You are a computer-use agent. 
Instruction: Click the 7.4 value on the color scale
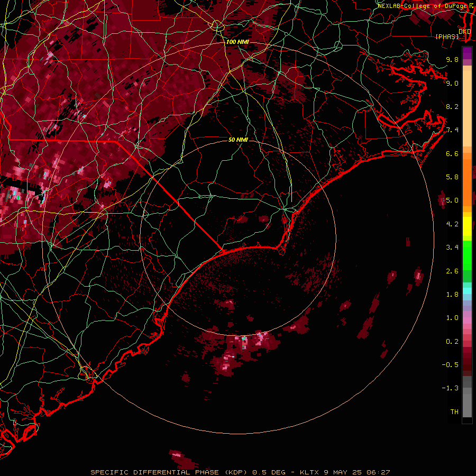(x=452, y=130)
